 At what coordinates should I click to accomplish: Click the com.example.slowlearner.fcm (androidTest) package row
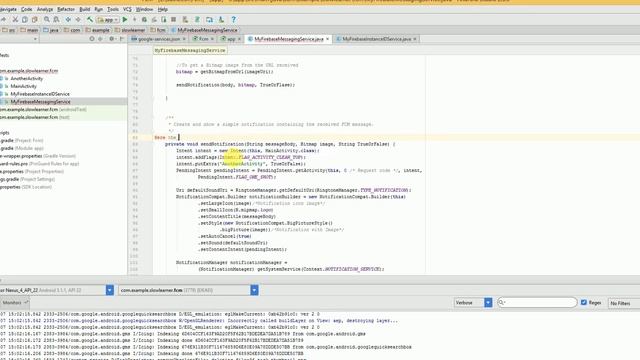[x=63, y=109]
